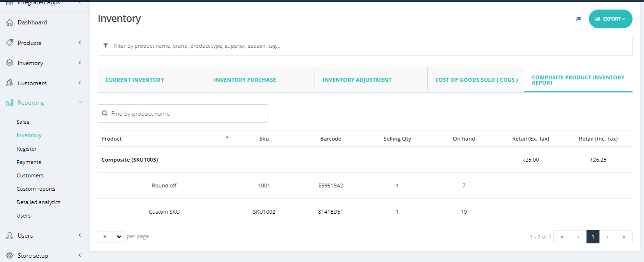Click barcode 8141ED51

pyautogui.click(x=331, y=212)
